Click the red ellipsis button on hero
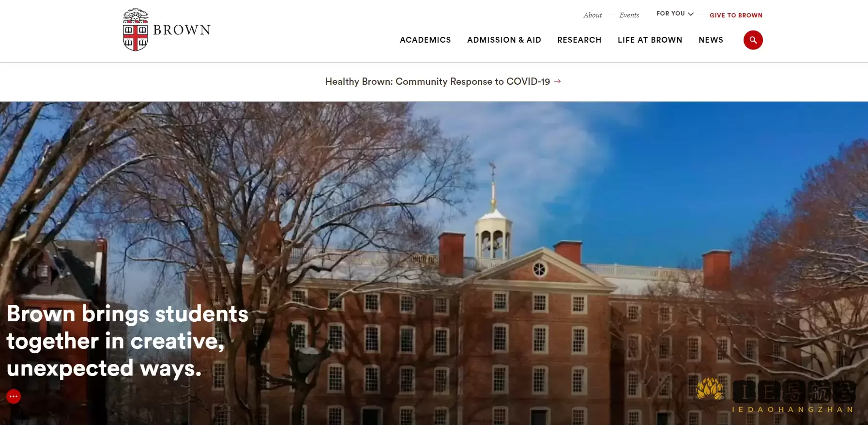This screenshot has height=425, width=868. click(14, 396)
